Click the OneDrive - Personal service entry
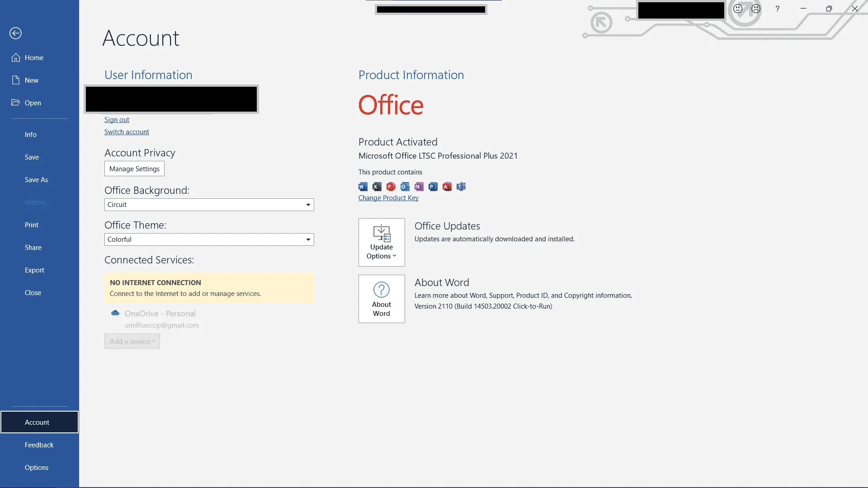Viewport: 868px width, 488px height. coord(160,314)
